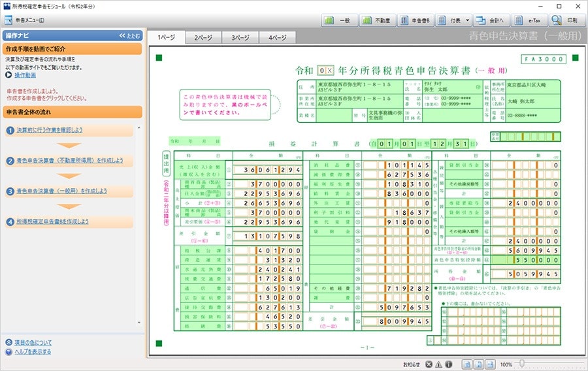Select 旅費交通費 field showing 172580

click(268, 279)
